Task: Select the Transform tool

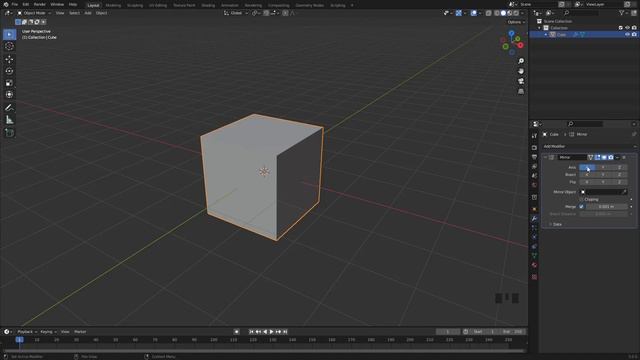Action: [x=9, y=95]
